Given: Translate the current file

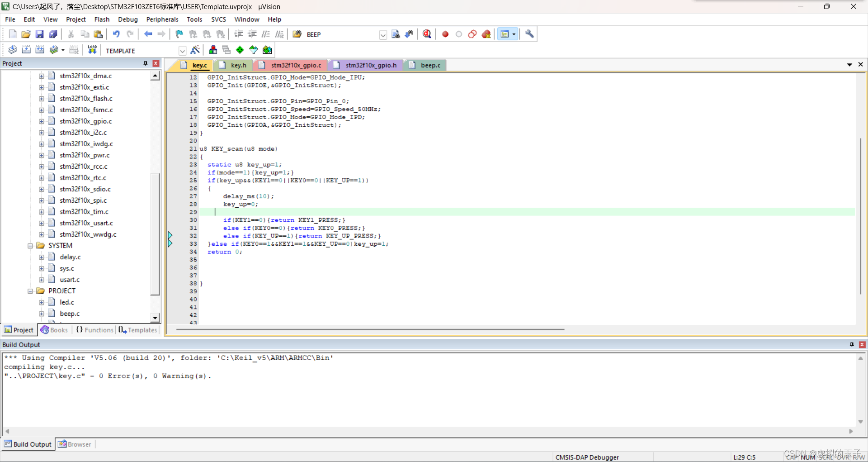Looking at the screenshot, I should tap(12, 50).
